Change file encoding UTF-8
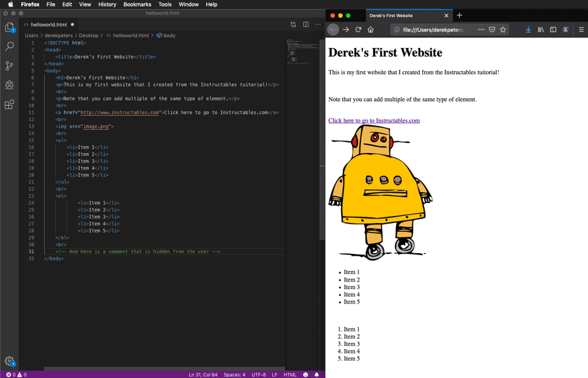The height and width of the screenshot is (378, 588). (x=259, y=375)
